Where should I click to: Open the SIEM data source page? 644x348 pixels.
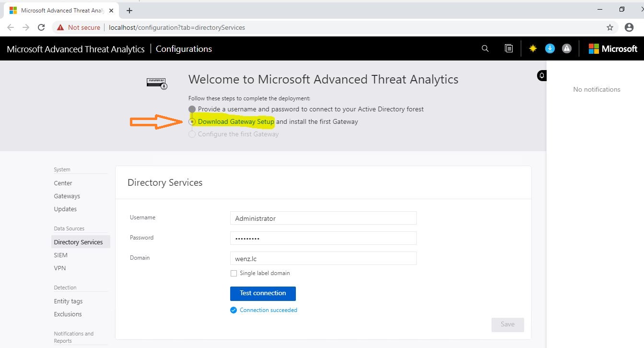(x=61, y=255)
